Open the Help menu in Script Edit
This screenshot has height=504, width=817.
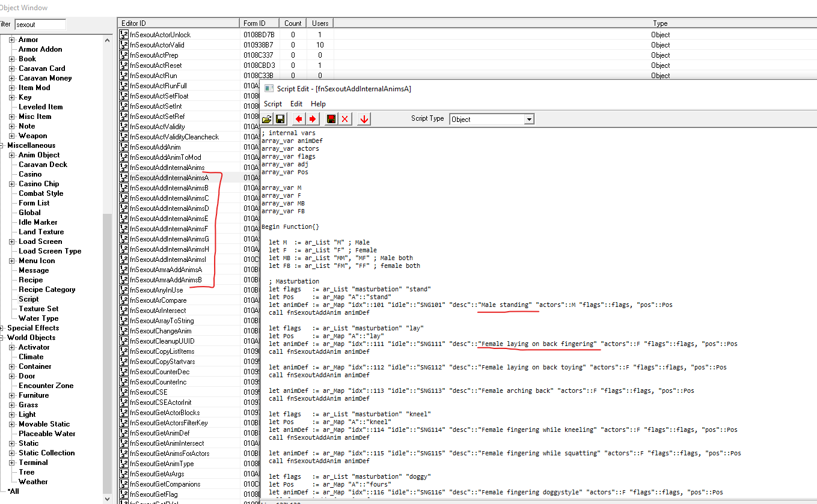click(318, 104)
